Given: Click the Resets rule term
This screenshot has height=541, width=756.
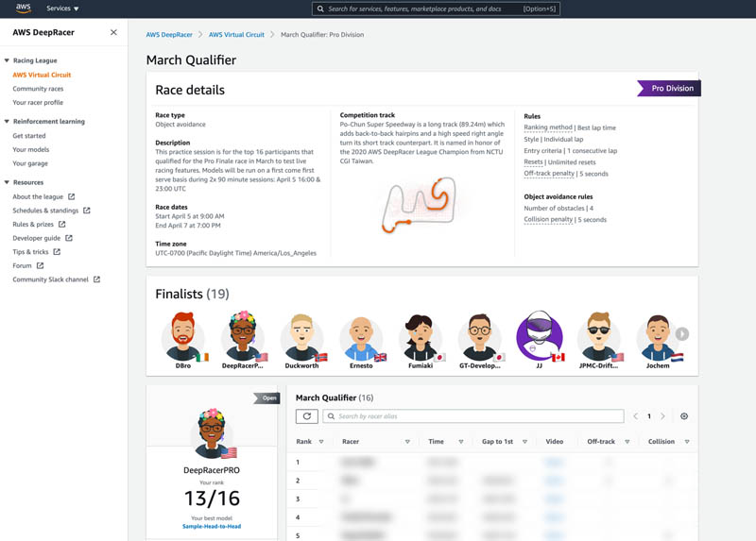Looking at the screenshot, I should pos(533,161).
